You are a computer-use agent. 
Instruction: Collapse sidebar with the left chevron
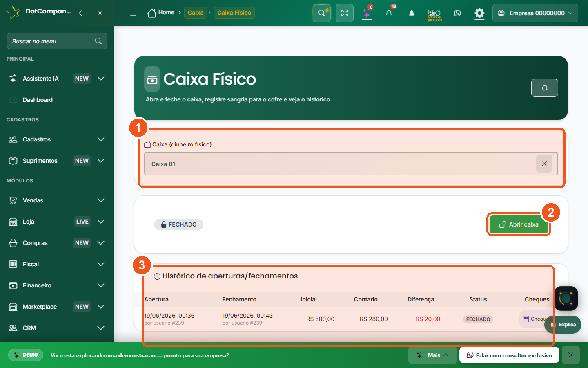pyautogui.click(x=80, y=13)
